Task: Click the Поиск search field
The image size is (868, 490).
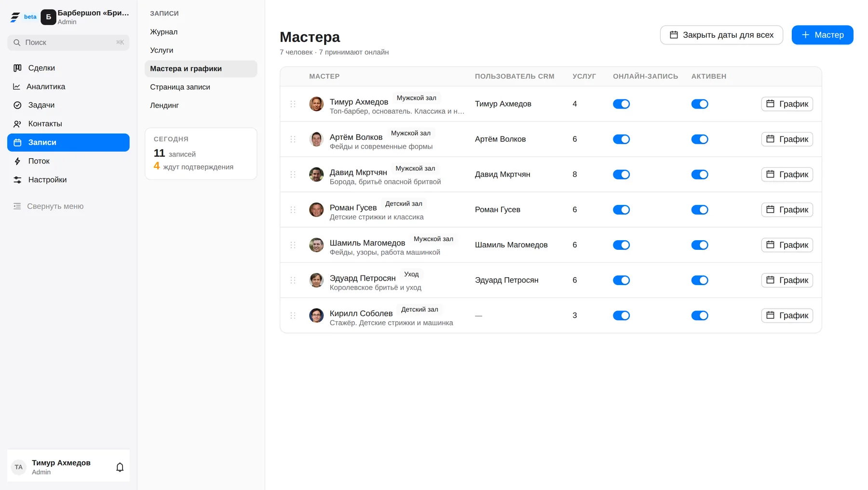Action: click(68, 42)
